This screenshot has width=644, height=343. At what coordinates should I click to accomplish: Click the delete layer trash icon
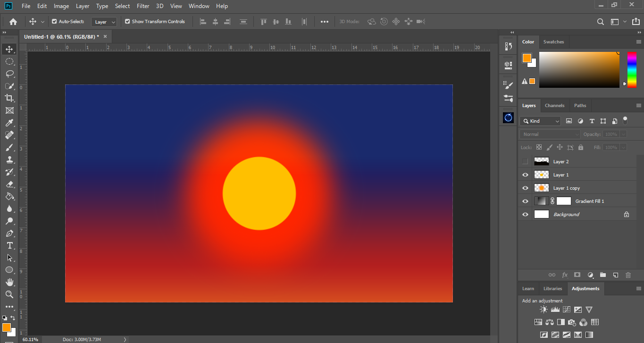pyautogui.click(x=628, y=275)
